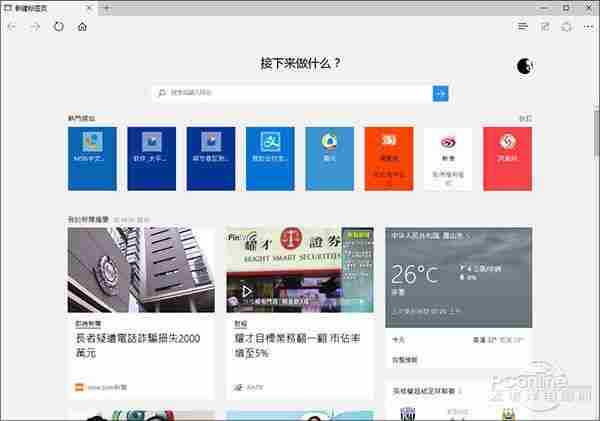Open the orange Taobao site tile
600x421 pixels.
coord(388,158)
